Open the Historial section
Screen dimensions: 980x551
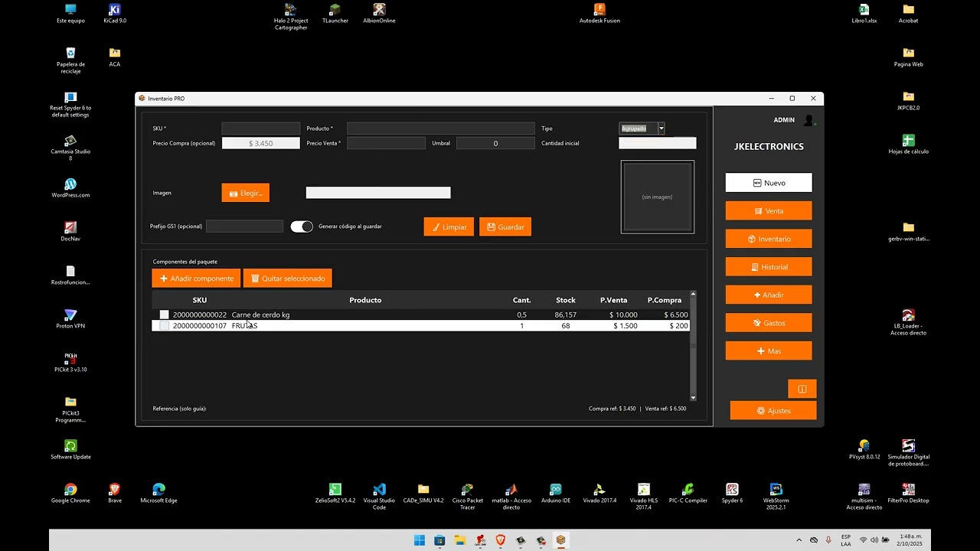point(769,267)
